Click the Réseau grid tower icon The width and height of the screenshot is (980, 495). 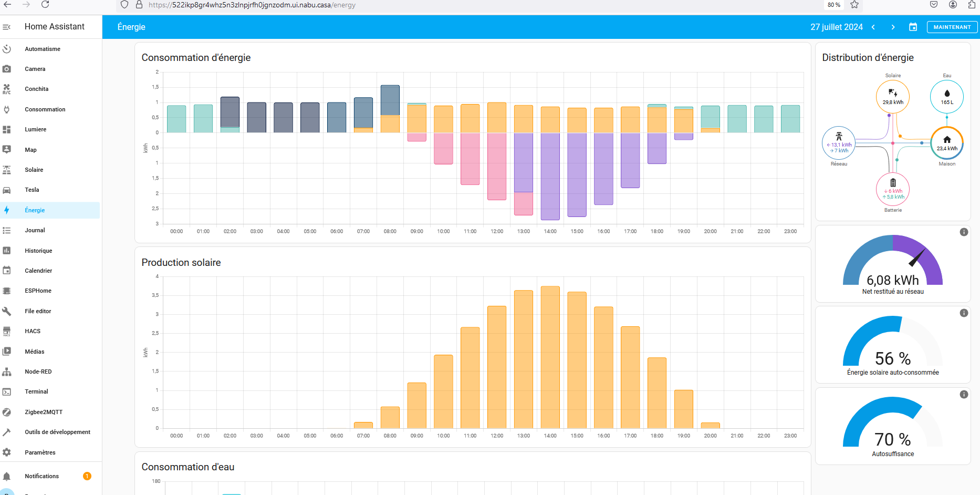[x=839, y=143]
